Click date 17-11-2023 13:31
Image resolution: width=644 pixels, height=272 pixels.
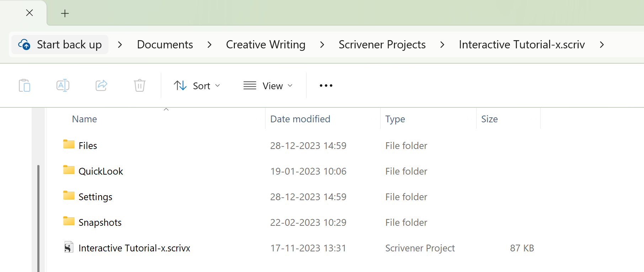click(308, 248)
